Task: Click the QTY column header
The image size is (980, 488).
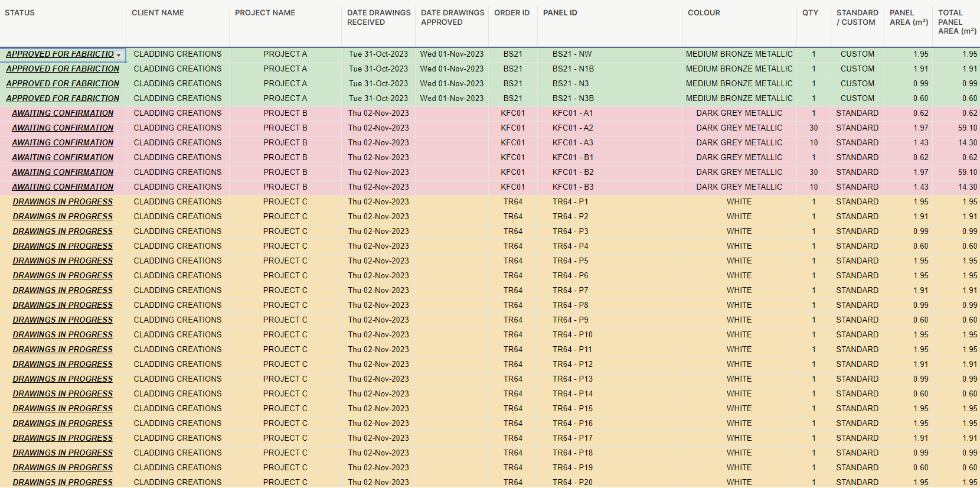Action: coord(810,13)
